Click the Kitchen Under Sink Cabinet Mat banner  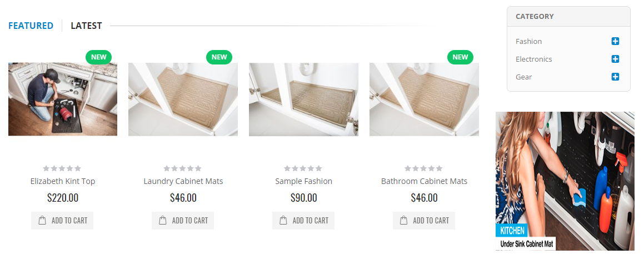[x=565, y=181]
